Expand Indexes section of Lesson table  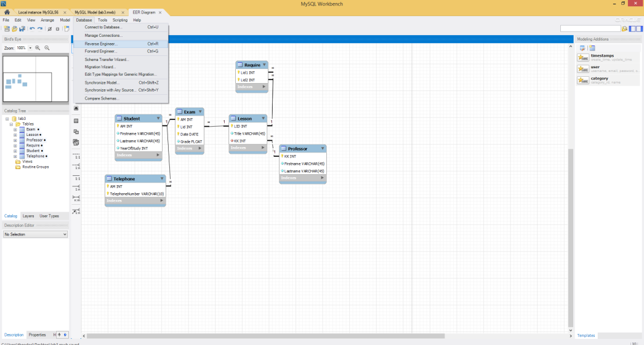pos(263,148)
